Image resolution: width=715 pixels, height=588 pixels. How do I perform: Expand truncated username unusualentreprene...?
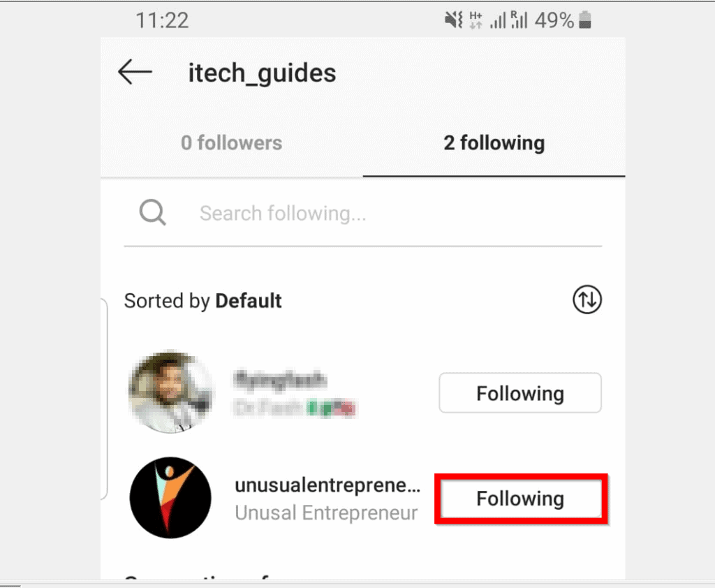327,485
